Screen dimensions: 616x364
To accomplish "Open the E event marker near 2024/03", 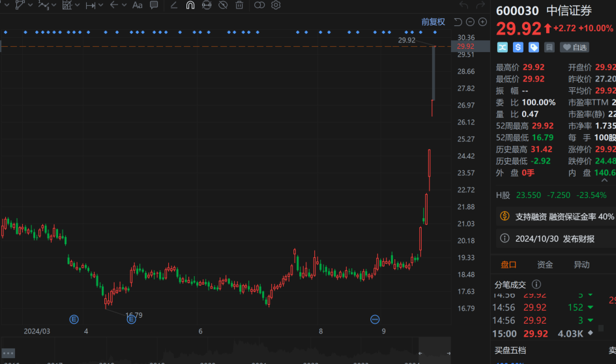I will point(74,319).
